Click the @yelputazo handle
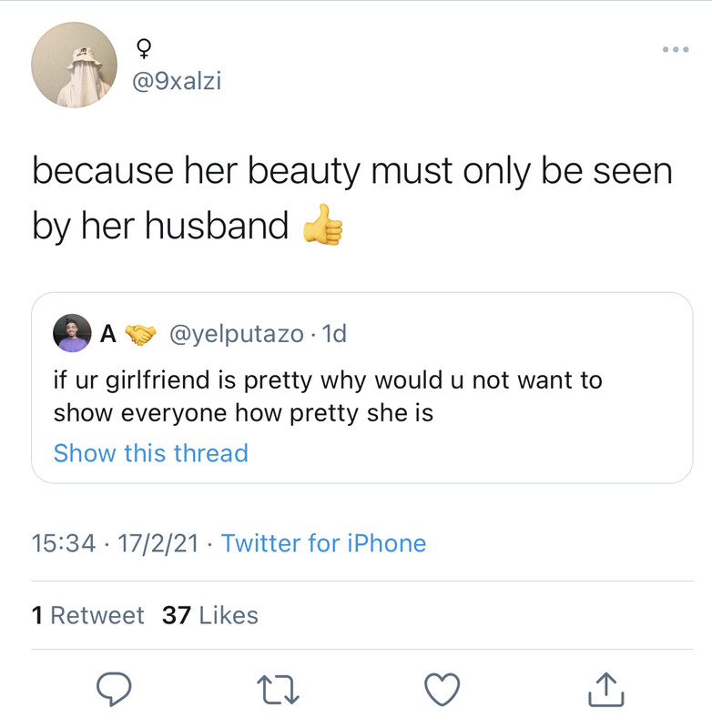The image size is (712, 728). [x=237, y=334]
